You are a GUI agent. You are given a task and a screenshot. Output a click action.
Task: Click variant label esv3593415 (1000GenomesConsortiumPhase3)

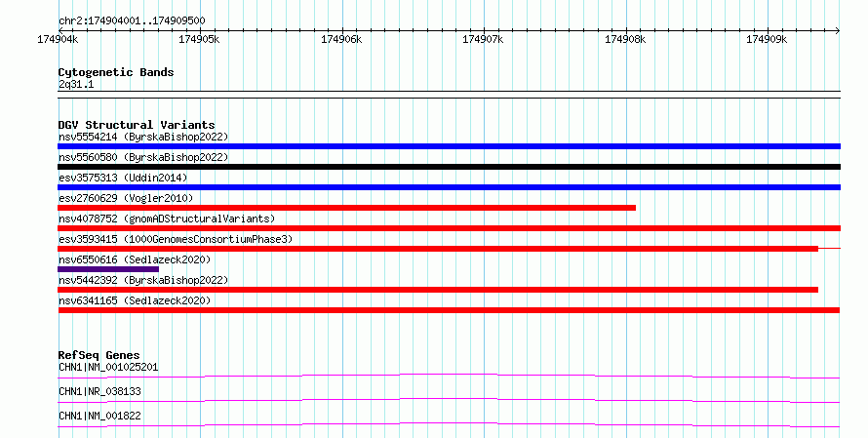tap(176, 239)
